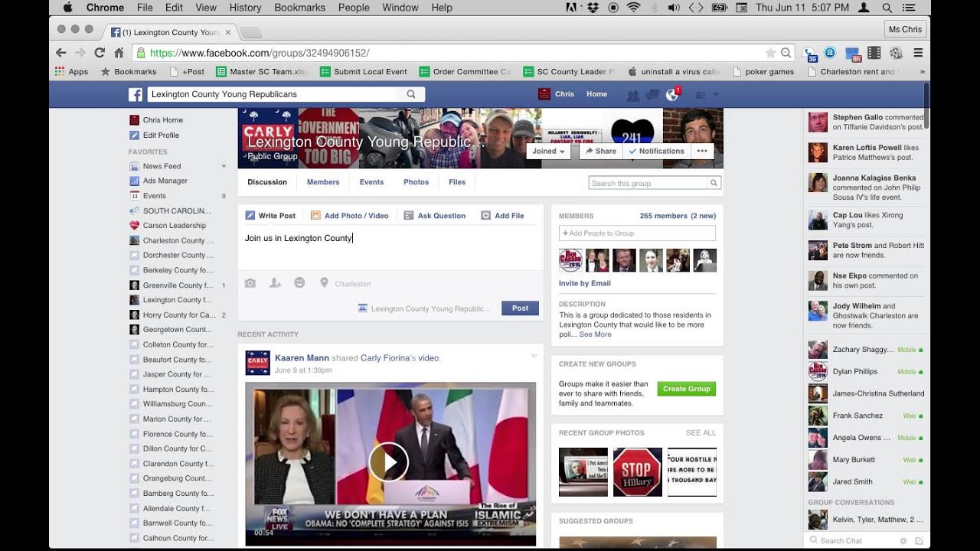Click the tag people icon in composer

click(x=275, y=283)
